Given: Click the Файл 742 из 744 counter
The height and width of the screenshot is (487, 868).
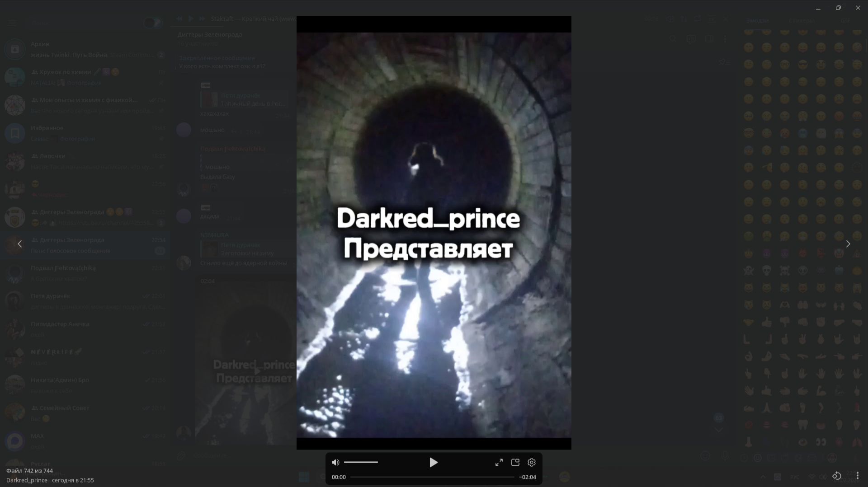Looking at the screenshot, I should tap(30, 471).
